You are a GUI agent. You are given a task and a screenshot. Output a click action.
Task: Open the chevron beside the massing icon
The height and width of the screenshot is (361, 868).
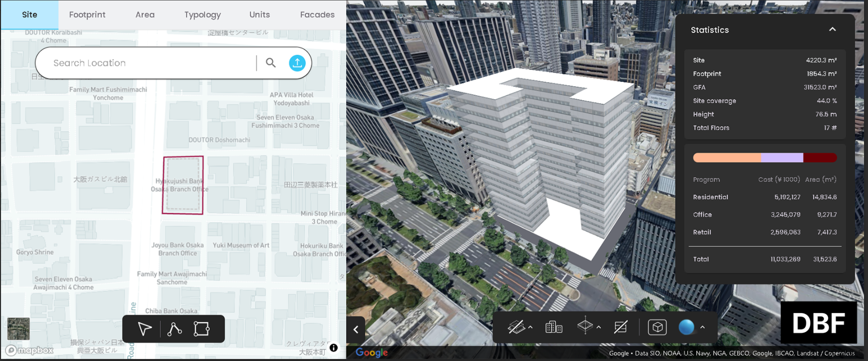tap(530, 327)
